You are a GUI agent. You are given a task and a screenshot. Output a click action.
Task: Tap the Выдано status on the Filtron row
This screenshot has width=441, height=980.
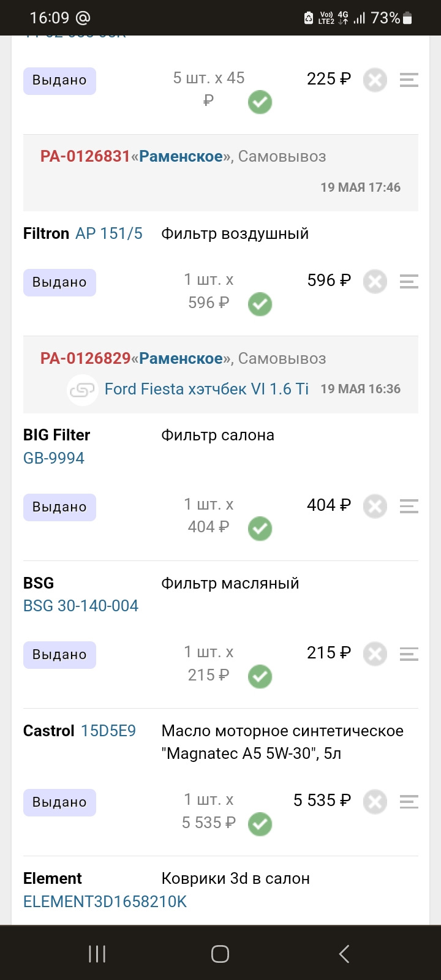pos(59,282)
